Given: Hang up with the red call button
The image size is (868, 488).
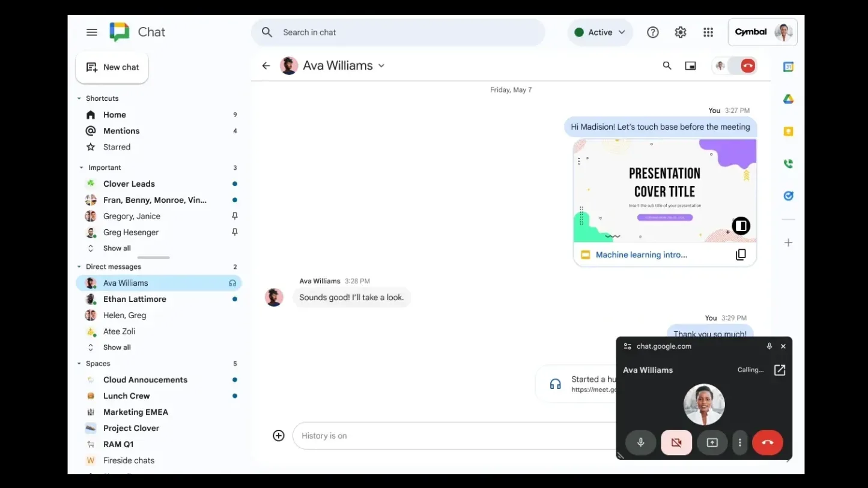Looking at the screenshot, I should click(x=768, y=443).
